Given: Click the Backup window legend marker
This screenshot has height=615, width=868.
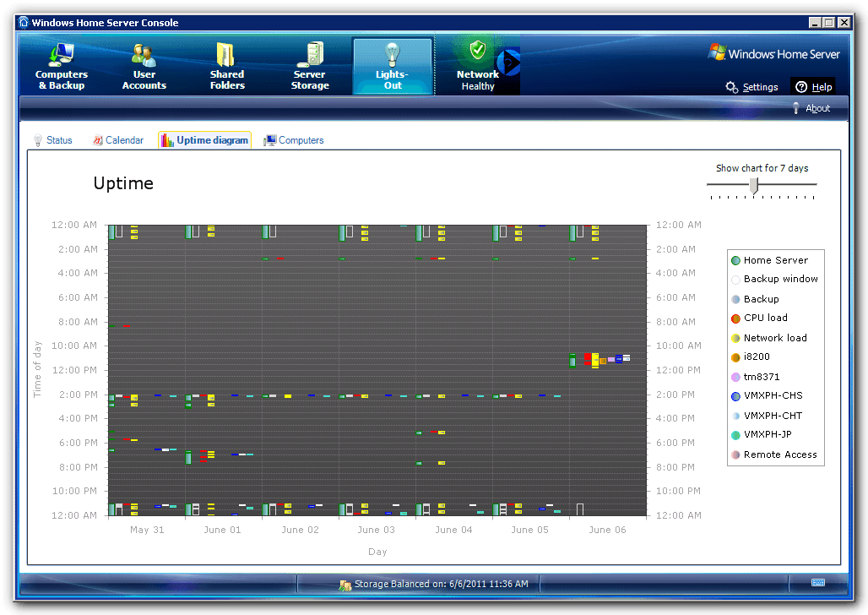Looking at the screenshot, I should [735, 280].
